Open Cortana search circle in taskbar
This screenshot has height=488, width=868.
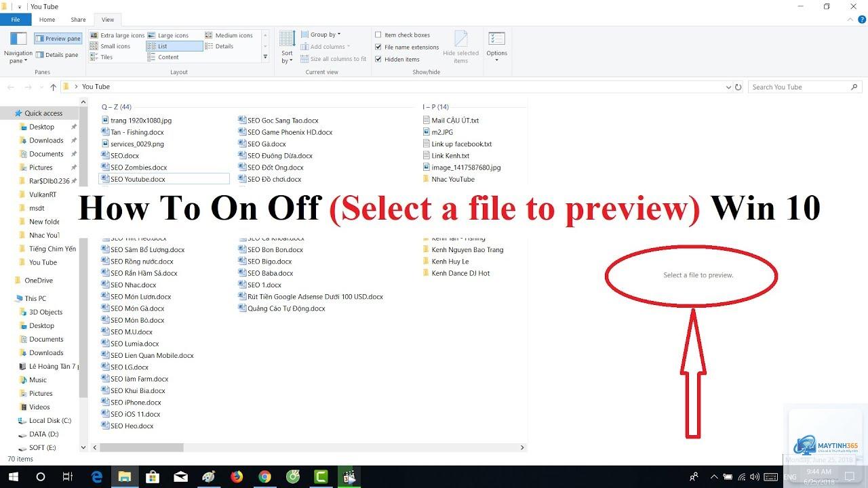pyautogui.click(x=40, y=477)
